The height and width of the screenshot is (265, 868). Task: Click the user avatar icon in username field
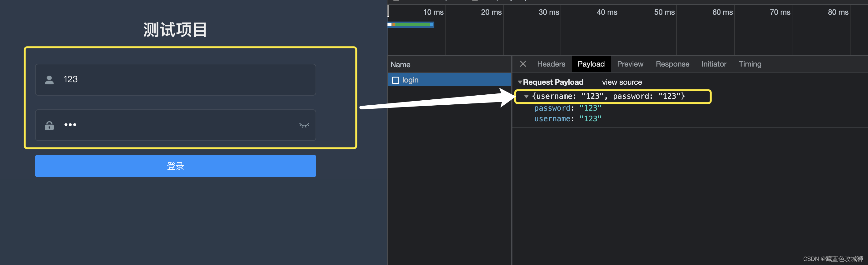click(50, 80)
